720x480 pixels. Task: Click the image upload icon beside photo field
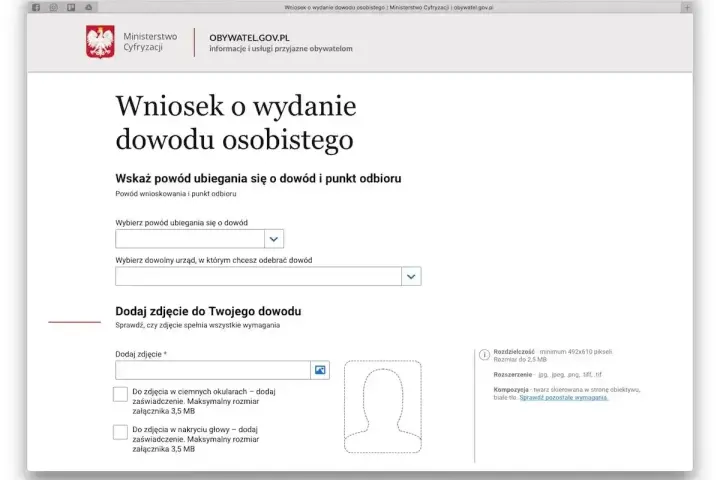pyautogui.click(x=320, y=370)
